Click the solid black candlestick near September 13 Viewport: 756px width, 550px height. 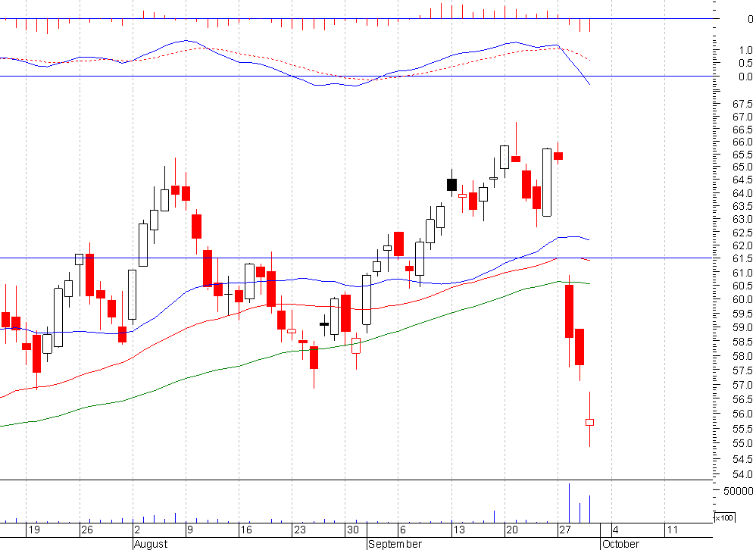pos(451,185)
